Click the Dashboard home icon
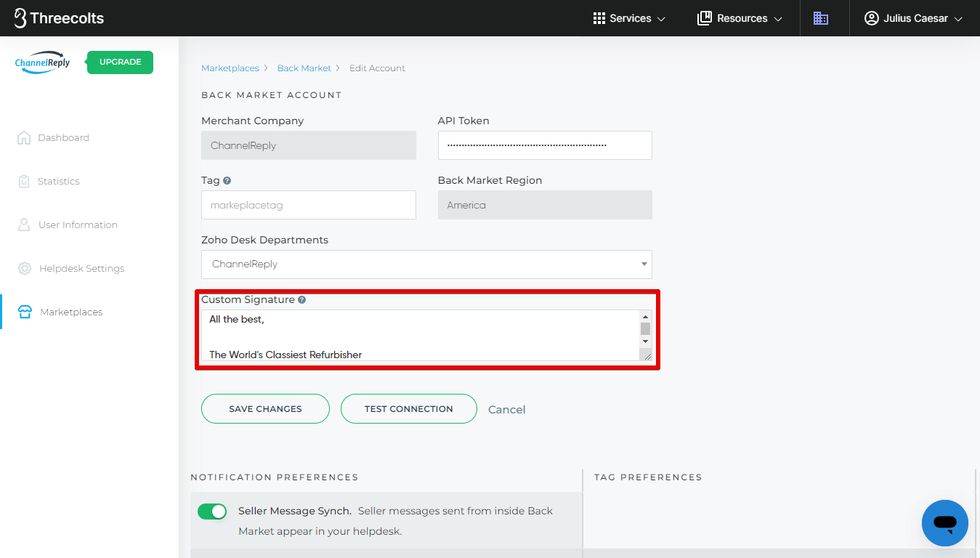The height and width of the screenshot is (558, 980). [x=24, y=137]
